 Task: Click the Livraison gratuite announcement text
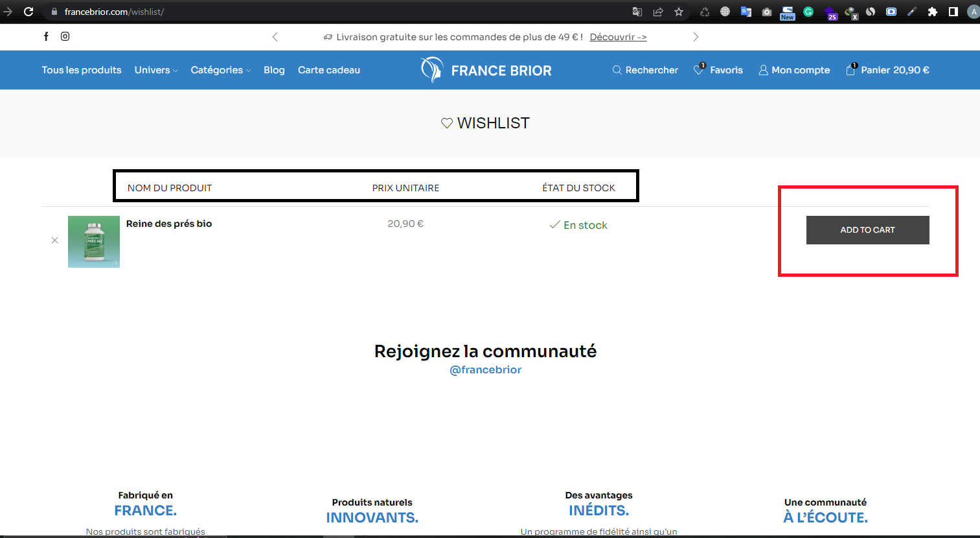pyautogui.click(x=453, y=37)
